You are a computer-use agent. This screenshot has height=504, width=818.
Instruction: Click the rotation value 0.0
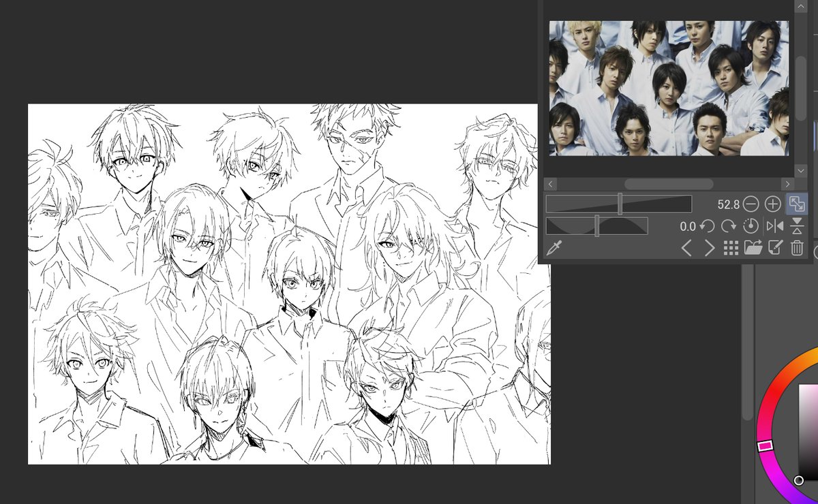point(688,227)
